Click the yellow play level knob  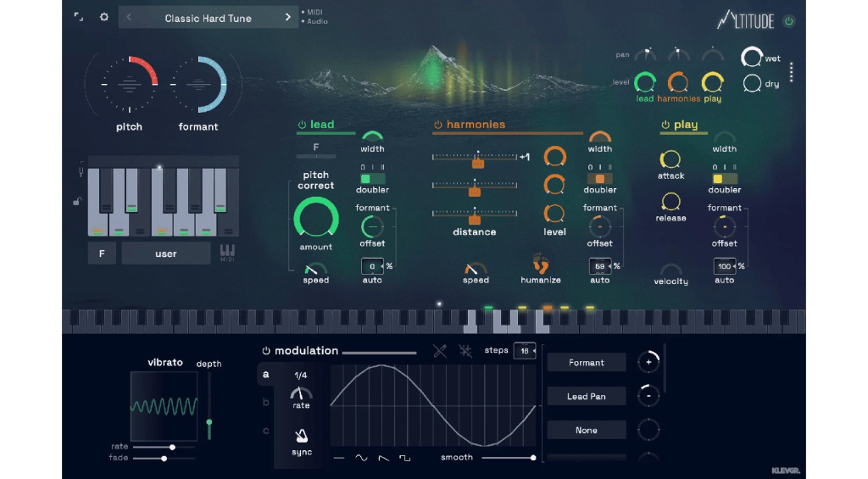point(712,82)
